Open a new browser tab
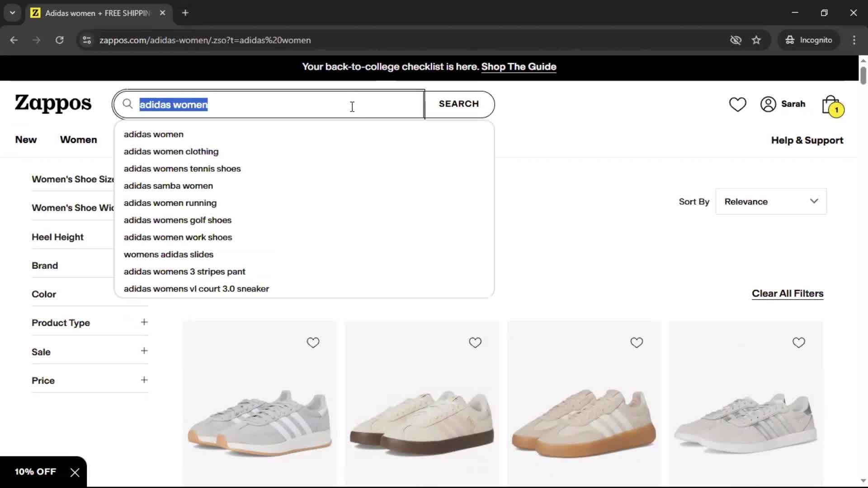868x488 pixels. click(185, 13)
